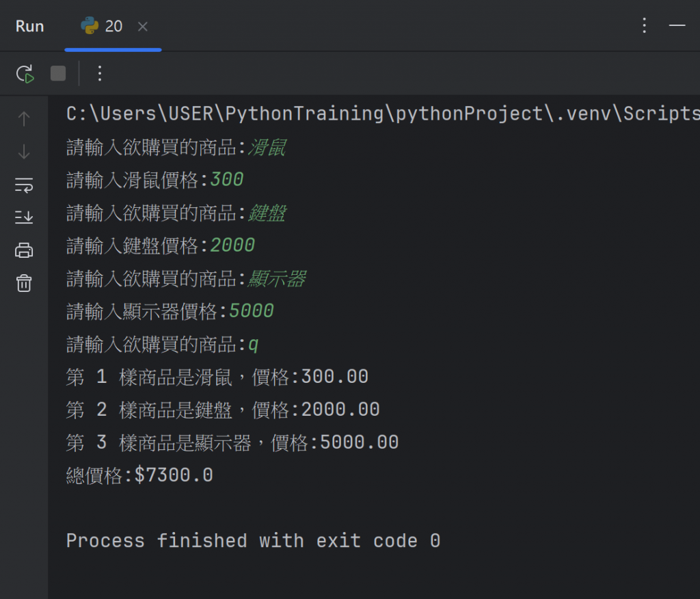Click the Python icon on tab 20
This screenshot has width=700, height=599.
tap(90, 26)
